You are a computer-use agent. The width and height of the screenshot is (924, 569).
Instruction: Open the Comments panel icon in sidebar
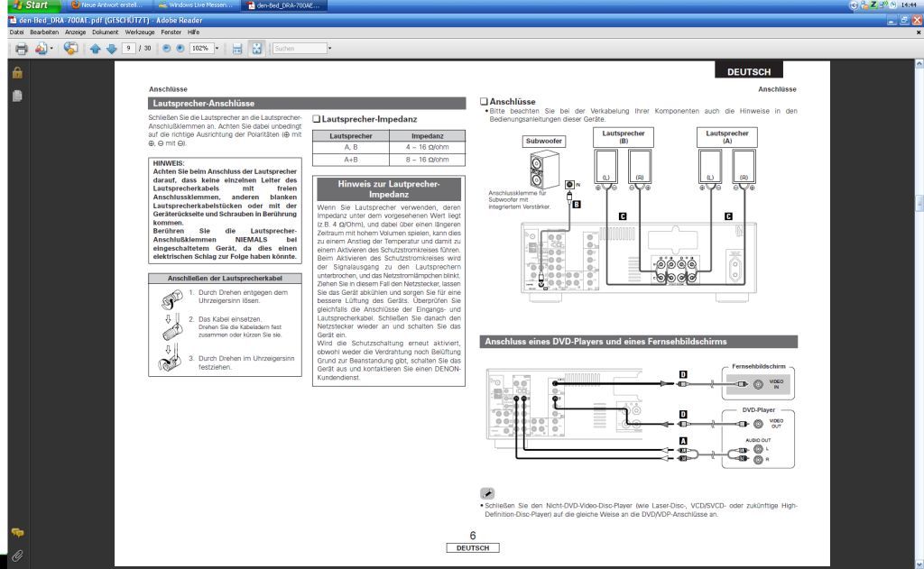click(17, 533)
